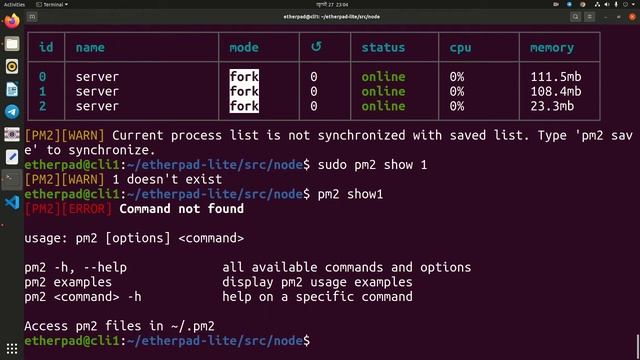Click 'pm2 examples' text
640x360 pixels.
[68, 282]
